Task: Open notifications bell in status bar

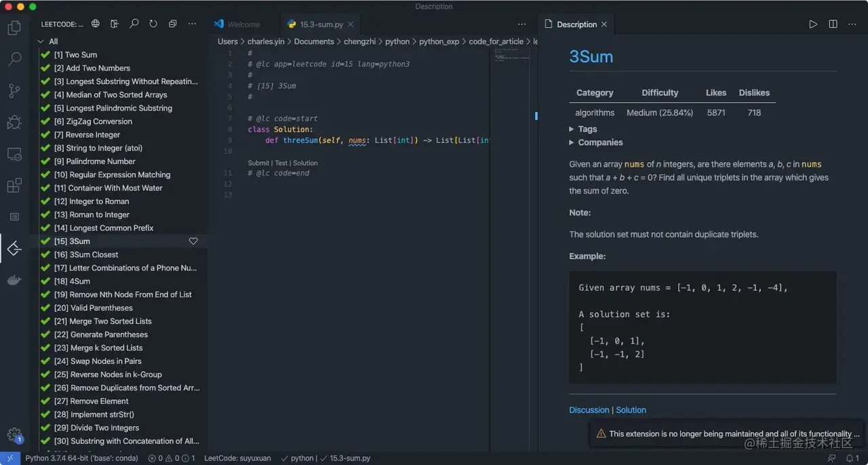Action: pyautogui.click(x=852, y=458)
